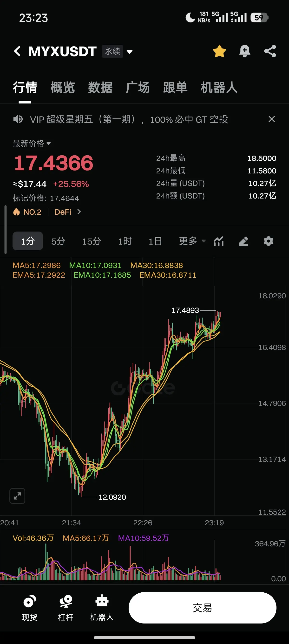Tap the 24h最高 value 18.5000
Viewport: 289px width, 644px height.
point(262,158)
